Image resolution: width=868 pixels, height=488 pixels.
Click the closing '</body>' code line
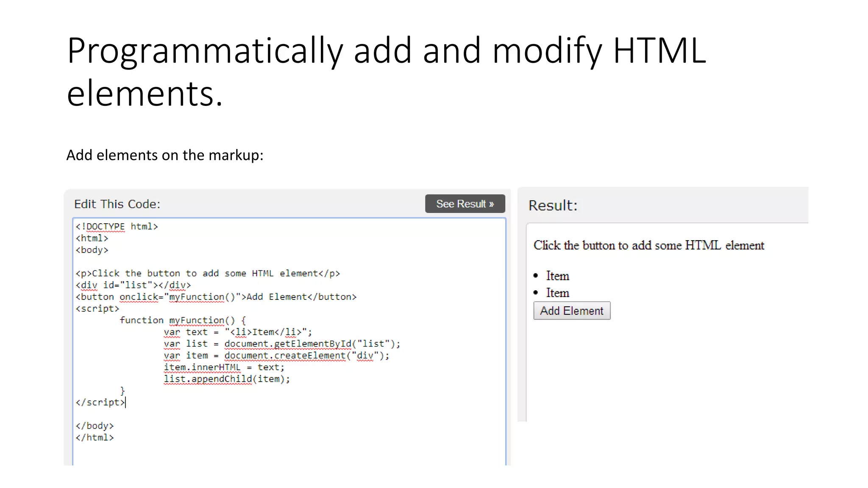pos(95,426)
